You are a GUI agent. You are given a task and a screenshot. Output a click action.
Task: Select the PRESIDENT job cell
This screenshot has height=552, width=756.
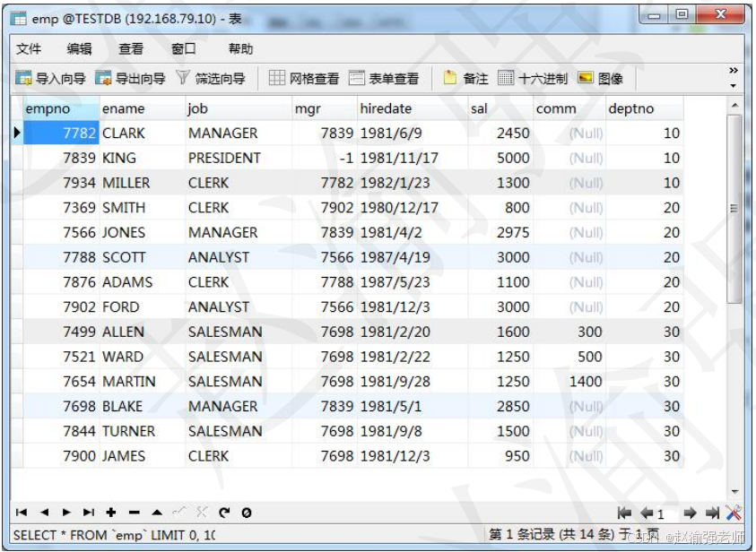point(239,158)
